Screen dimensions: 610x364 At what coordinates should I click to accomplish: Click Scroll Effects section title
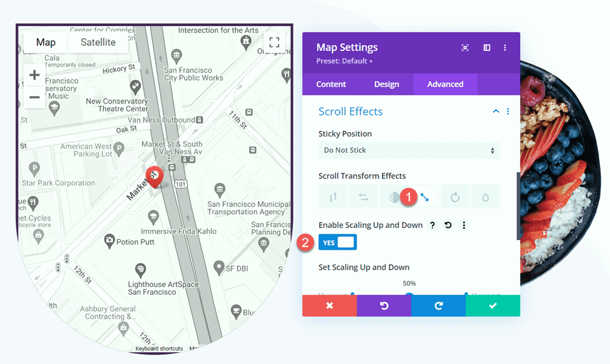coord(351,112)
